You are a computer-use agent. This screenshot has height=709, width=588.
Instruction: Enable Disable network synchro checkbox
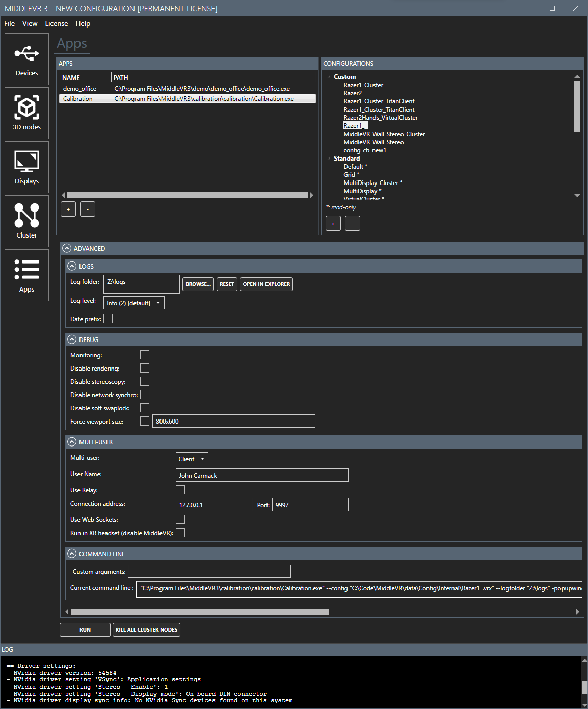145,395
